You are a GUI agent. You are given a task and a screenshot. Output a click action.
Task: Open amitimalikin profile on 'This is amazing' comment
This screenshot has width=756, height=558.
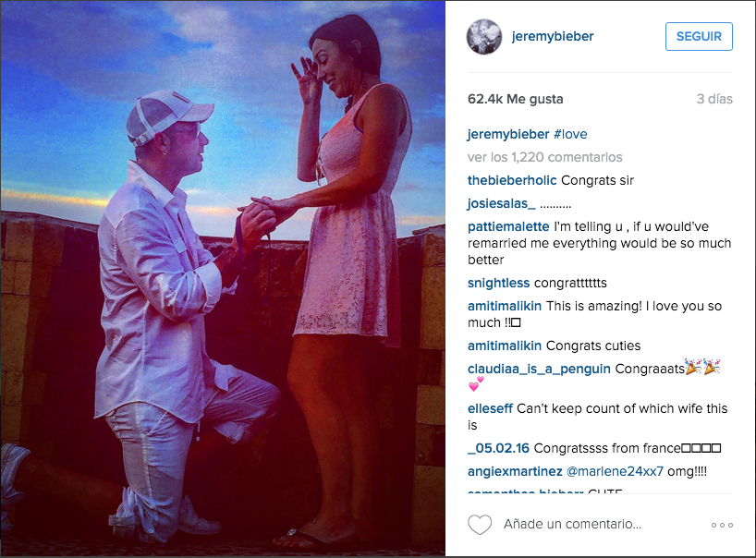(x=505, y=306)
